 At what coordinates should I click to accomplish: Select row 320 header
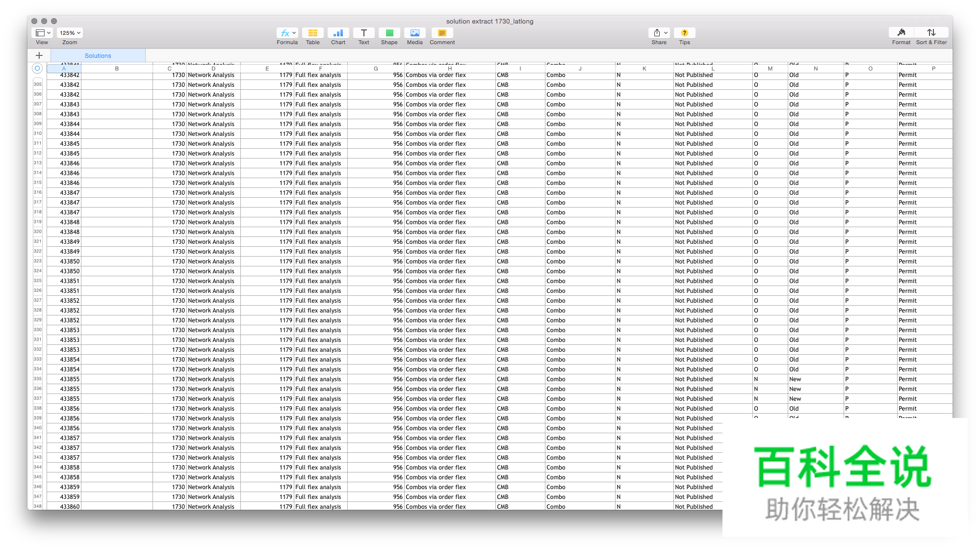(38, 232)
